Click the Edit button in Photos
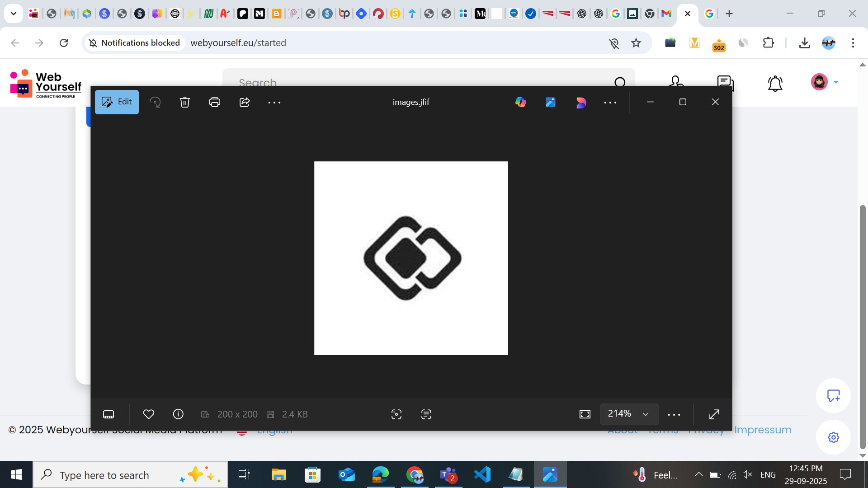Image resolution: width=868 pixels, height=488 pixels. pyautogui.click(x=117, y=102)
